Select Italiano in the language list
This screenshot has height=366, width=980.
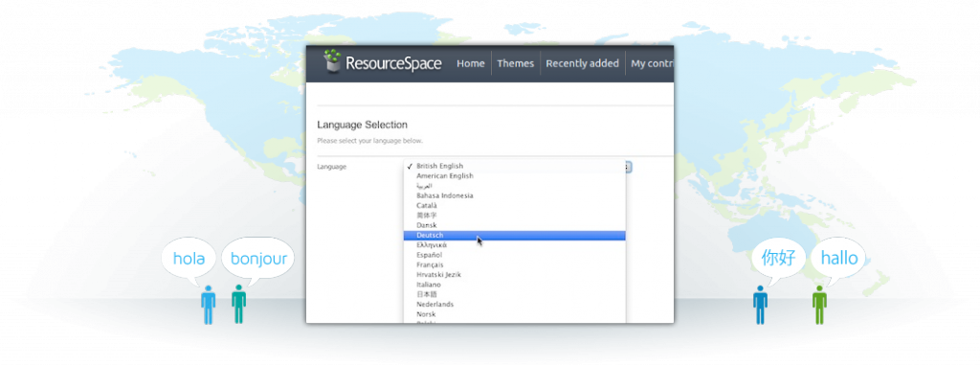[x=514, y=285]
